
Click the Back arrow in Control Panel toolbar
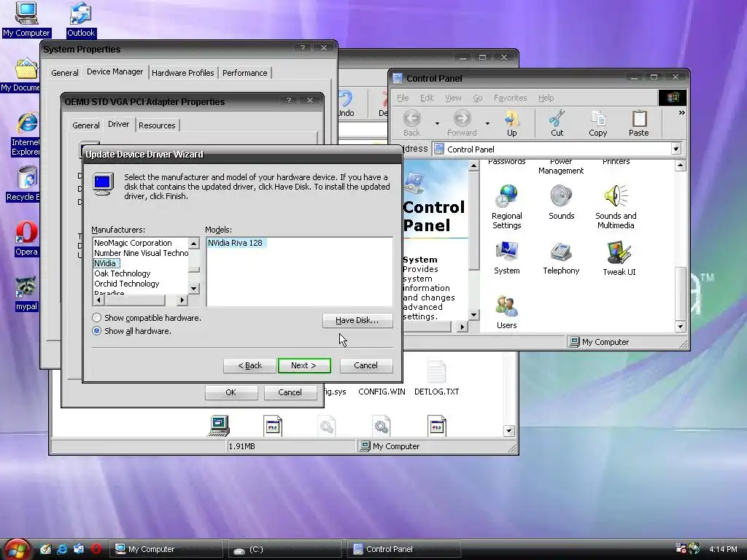[x=411, y=122]
